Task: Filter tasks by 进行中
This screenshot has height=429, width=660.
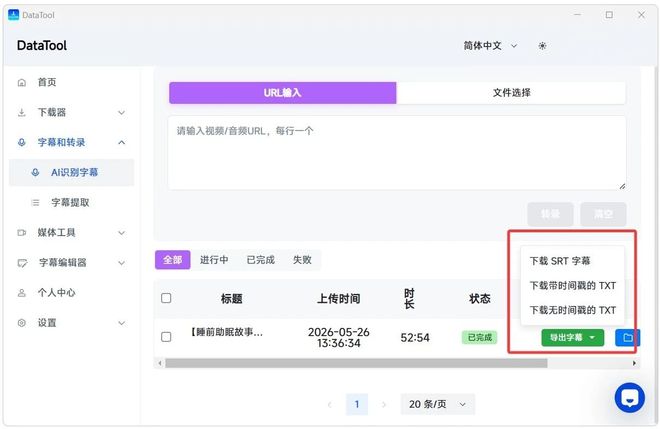Action: pos(214,260)
